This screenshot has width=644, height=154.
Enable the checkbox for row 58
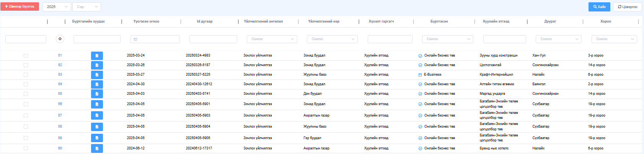pos(26,127)
